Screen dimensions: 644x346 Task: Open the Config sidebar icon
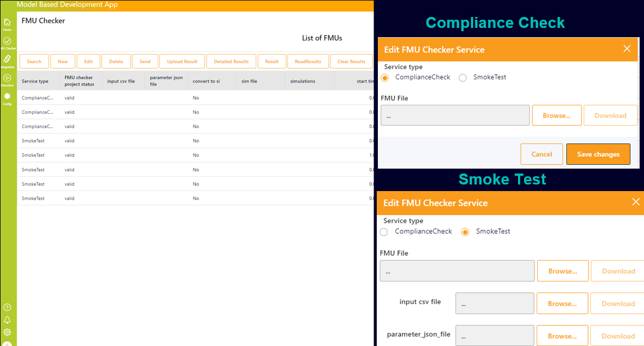7,98
